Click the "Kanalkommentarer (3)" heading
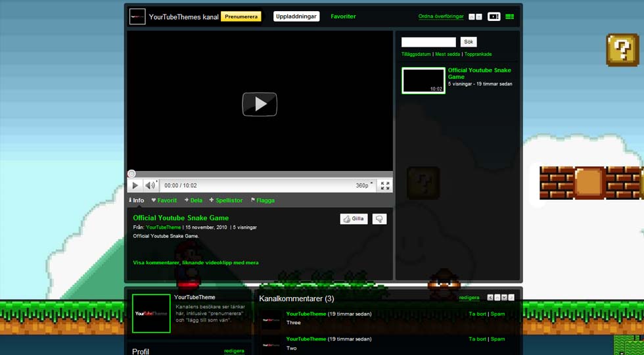Viewport: 644px width, 355px height. [296, 298]
